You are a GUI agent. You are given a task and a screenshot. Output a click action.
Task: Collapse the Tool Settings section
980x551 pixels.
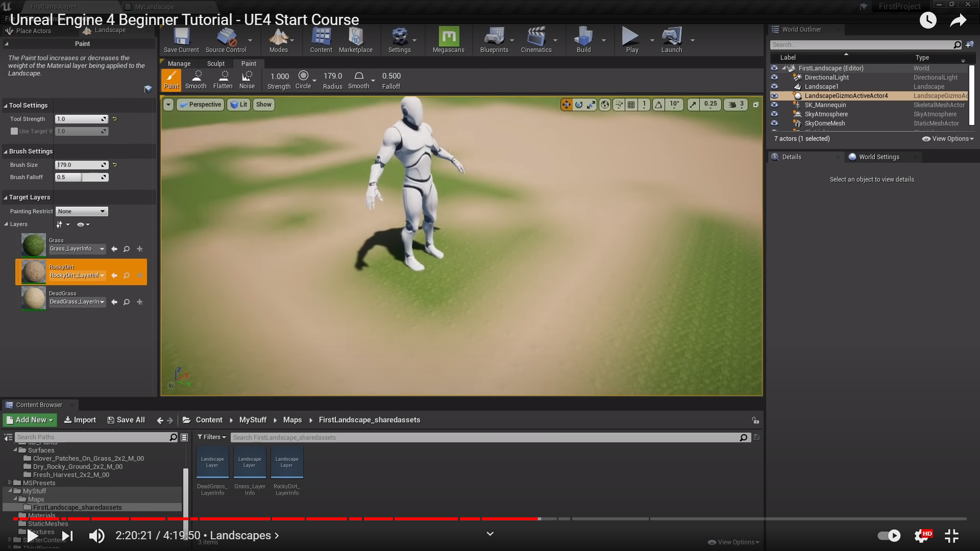(6, 106)
